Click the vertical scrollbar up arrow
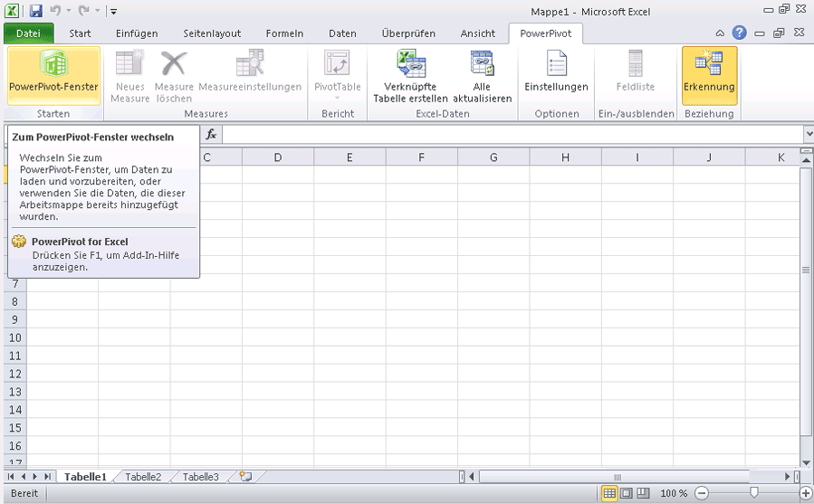This screenshot has width=814, height=504. [806, 160]
